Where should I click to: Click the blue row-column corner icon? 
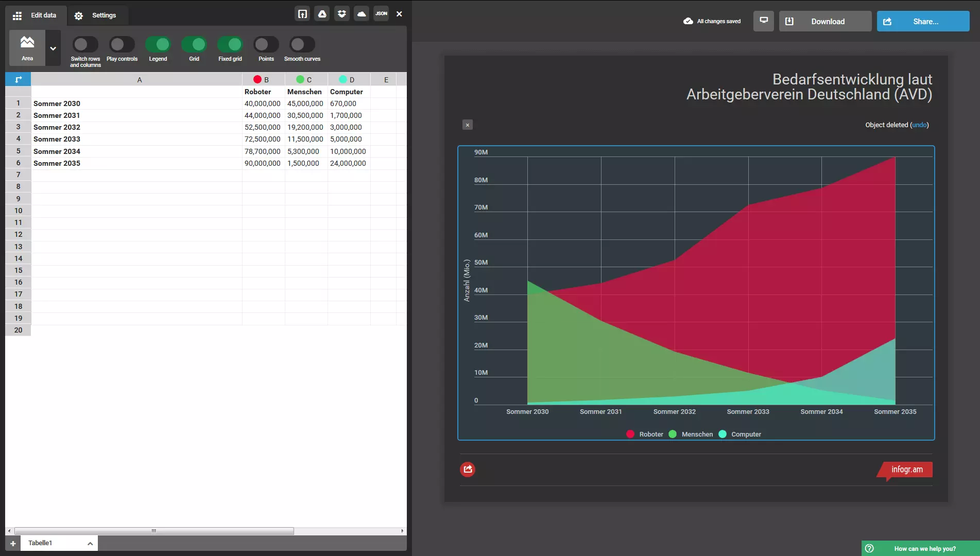(x=18, y=79)
